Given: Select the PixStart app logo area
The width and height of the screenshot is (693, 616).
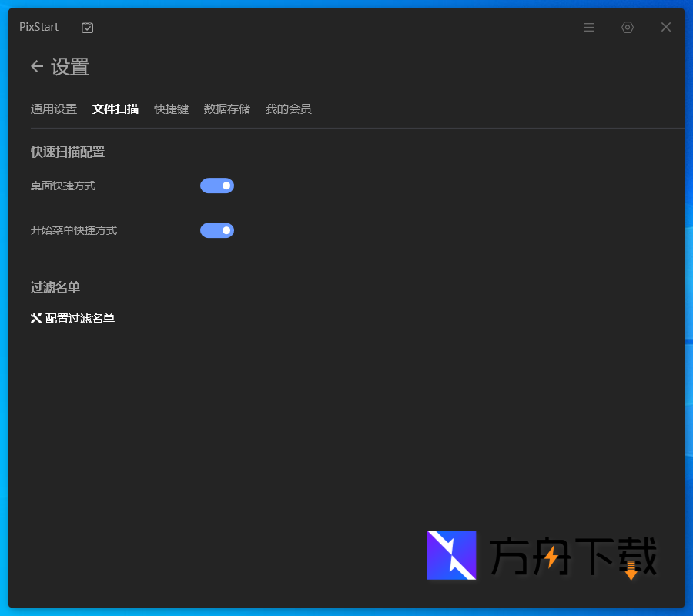Looking at the screenshot, I should [x=38, y=27].
